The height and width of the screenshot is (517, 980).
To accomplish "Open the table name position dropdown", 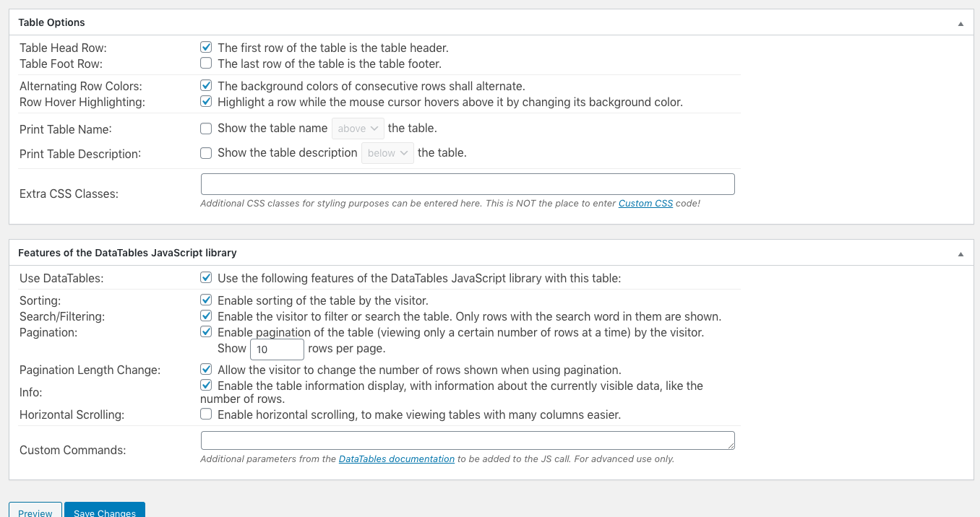I will 358,127.
